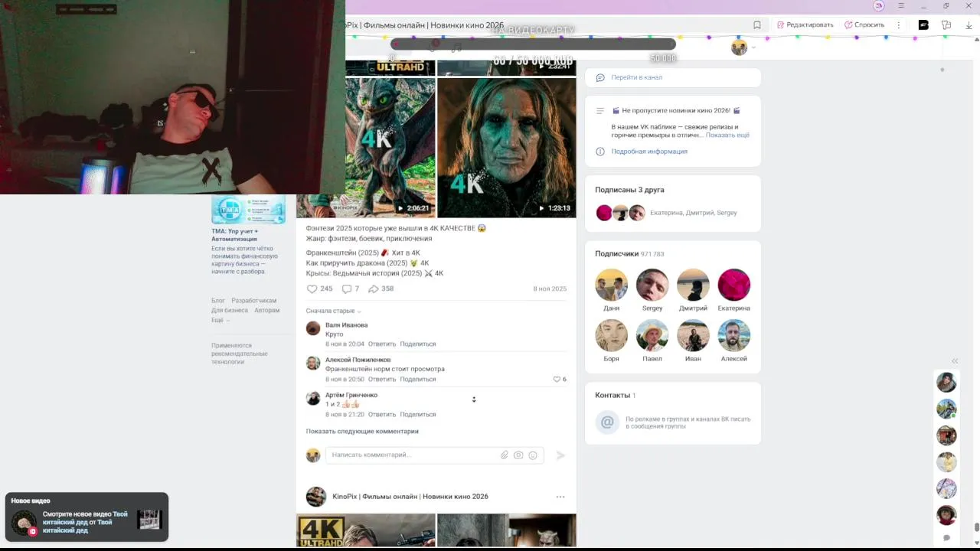
Task: Open Блог footer link
Action: 218,301
